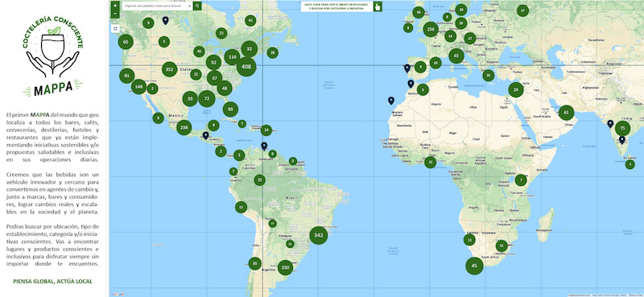Viewport: 644px width, 297px height.
Task: Open the 12 cluster in West Africa
Action: point(430,163)
